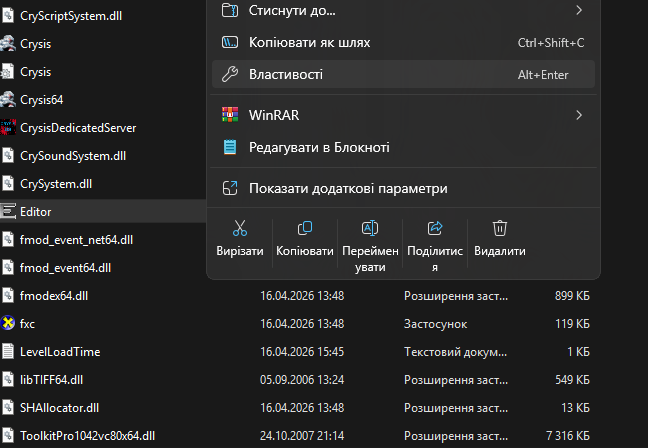Select the LevelLoadTime text document
The height and width of the screenshot is (448, 648).
[296, 352]
